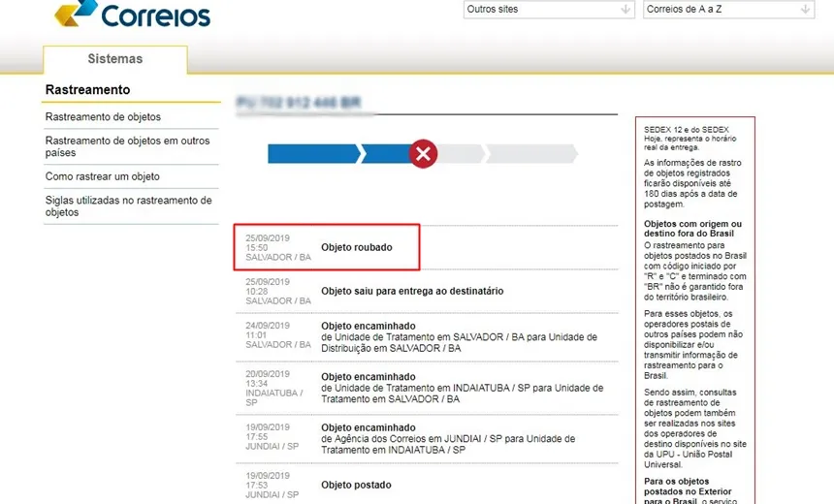Click the SEDEX 12 info note
The height and width of the screenshot is (504, 834).
690,139
